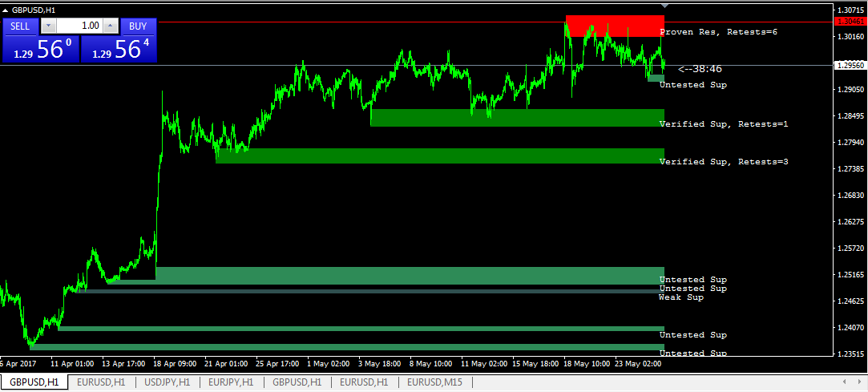868x392 pixels.
Task: Decrease trade volume with the down arrow
Action: point(49,26)
